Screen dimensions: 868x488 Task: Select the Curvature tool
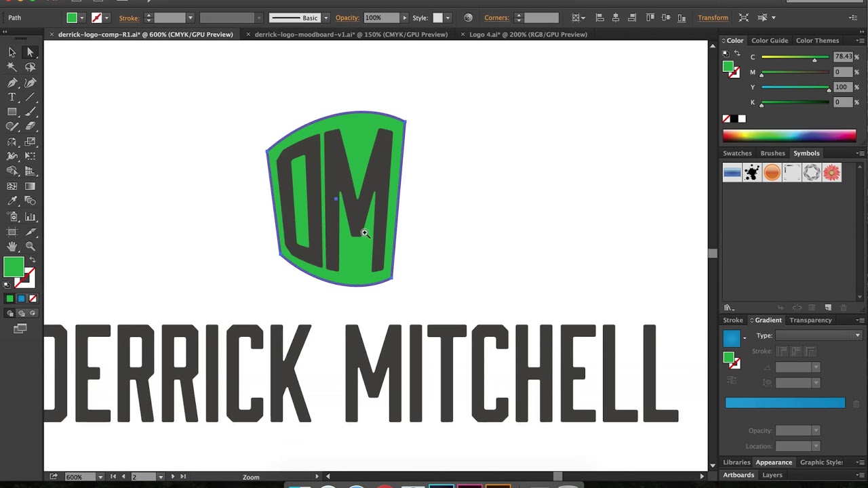coord(30,82)
